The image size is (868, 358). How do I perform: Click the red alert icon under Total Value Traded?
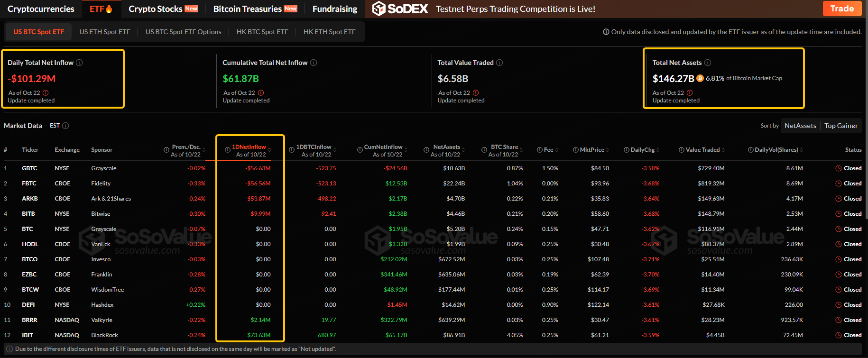click(x=476, y=93)
